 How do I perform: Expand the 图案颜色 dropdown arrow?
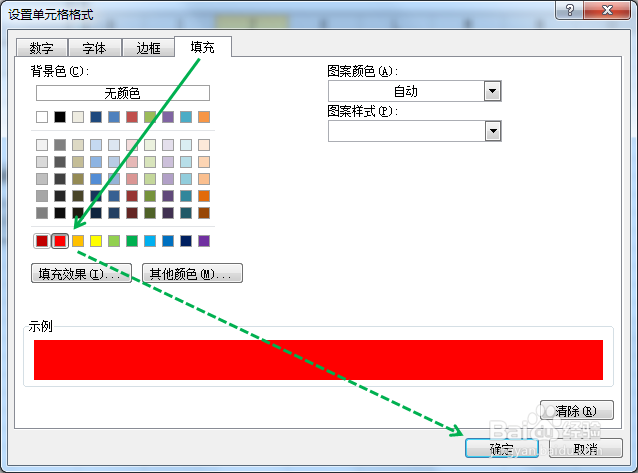492,91
